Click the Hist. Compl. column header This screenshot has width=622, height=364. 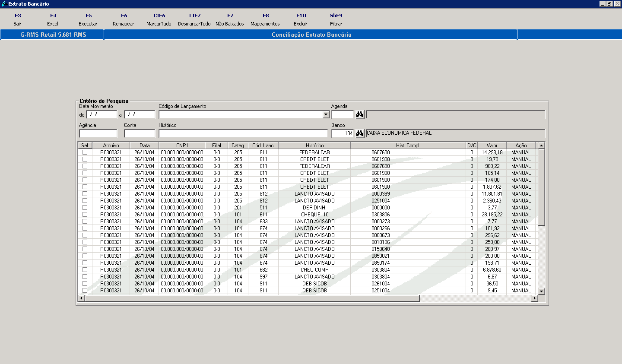(408, 146)
